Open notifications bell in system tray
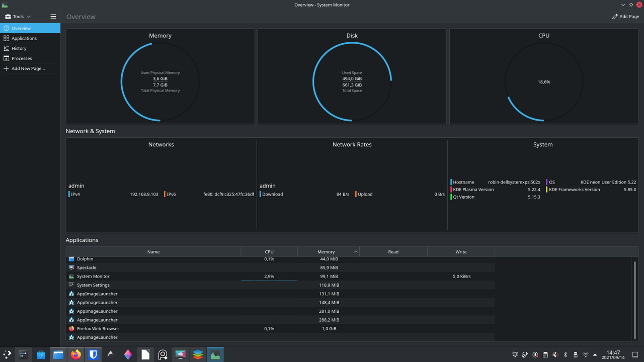 click(515, 355)
